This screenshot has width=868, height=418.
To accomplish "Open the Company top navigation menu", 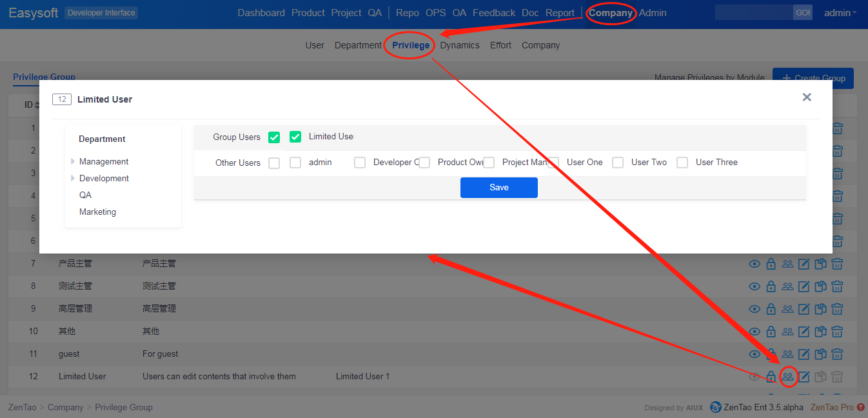I will click(x=610, y=13).
